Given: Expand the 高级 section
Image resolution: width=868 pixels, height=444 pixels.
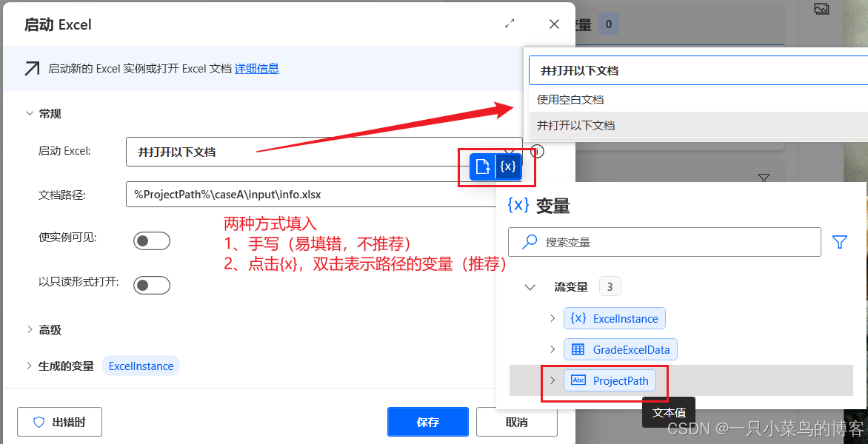Looking at the screenshot, I should (30, 329).
